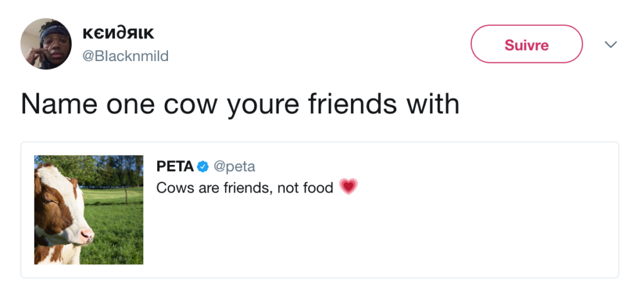Click the cow's nose in the photo
The image size is (644, 287).
point(87,235)
